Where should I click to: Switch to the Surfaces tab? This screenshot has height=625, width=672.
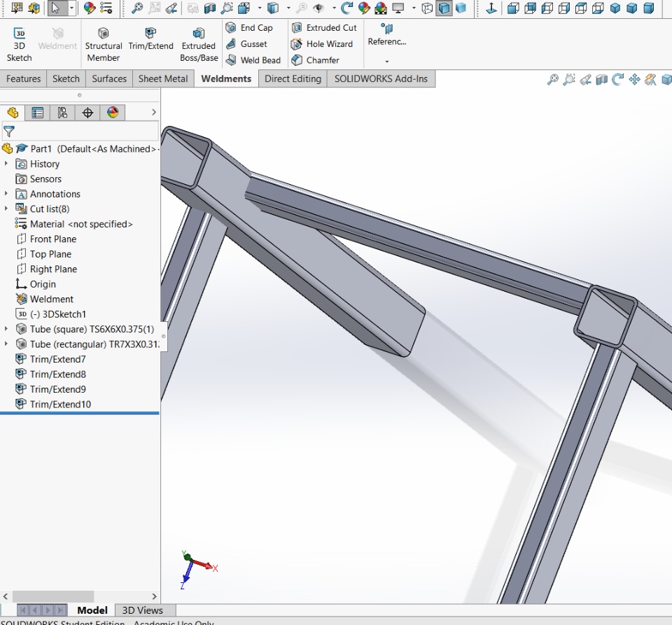point(109,79)
